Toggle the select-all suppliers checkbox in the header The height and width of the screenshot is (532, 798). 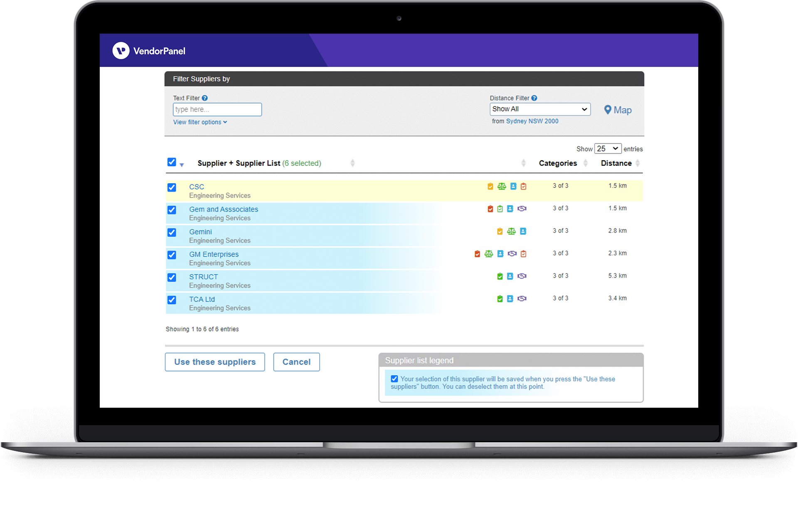172,162
